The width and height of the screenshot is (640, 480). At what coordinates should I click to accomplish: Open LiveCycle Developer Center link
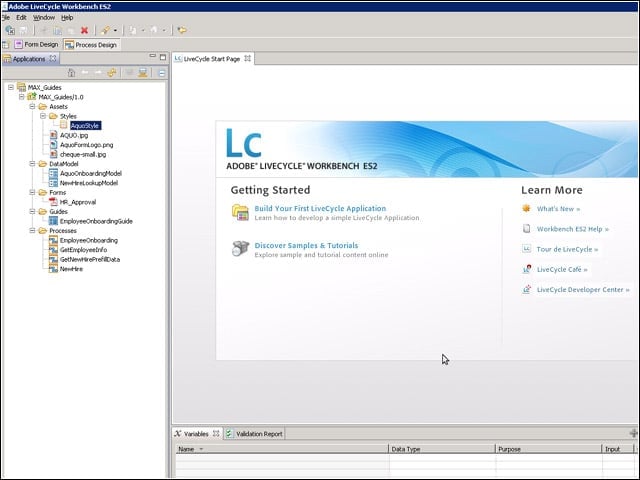583,289
